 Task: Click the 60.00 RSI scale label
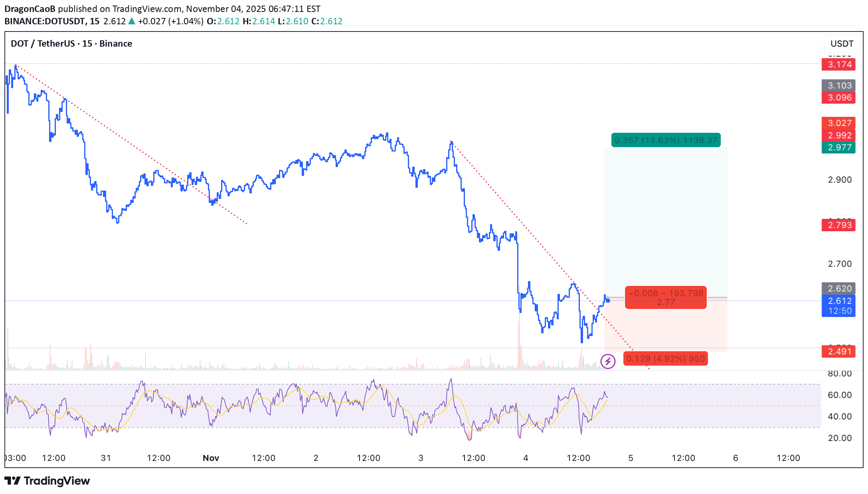pos(839,395)
